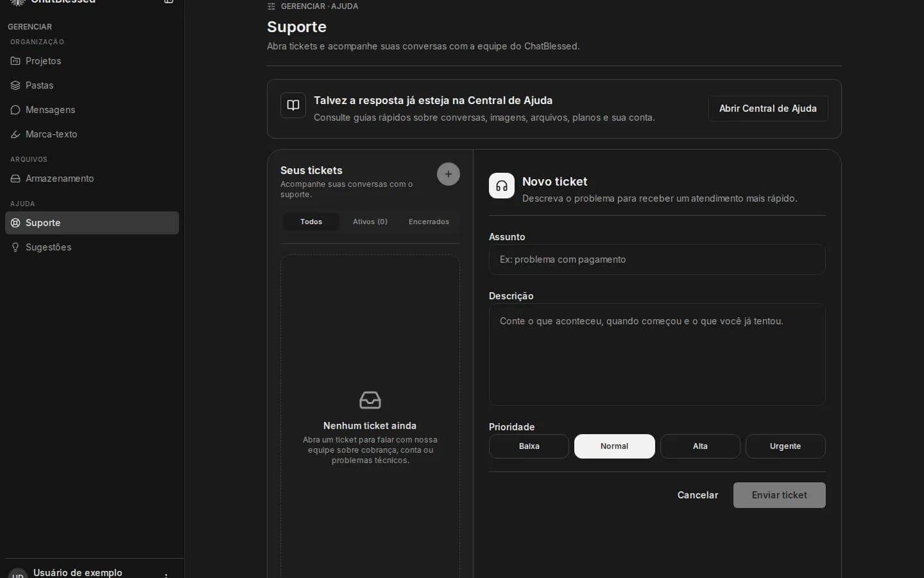Open the Sugestões page
Screen dimensions: 924x578
[x=92, y=247]
